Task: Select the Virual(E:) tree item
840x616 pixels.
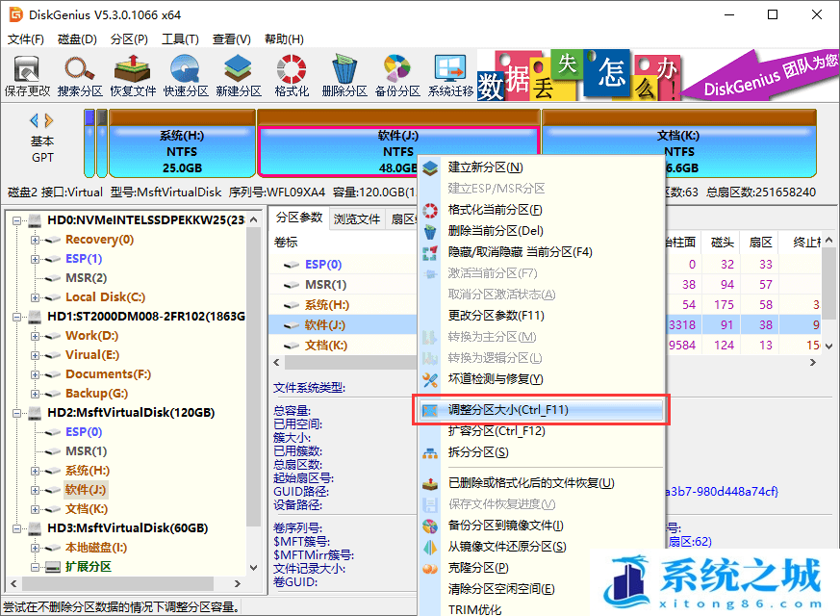Action: (92, 355)
